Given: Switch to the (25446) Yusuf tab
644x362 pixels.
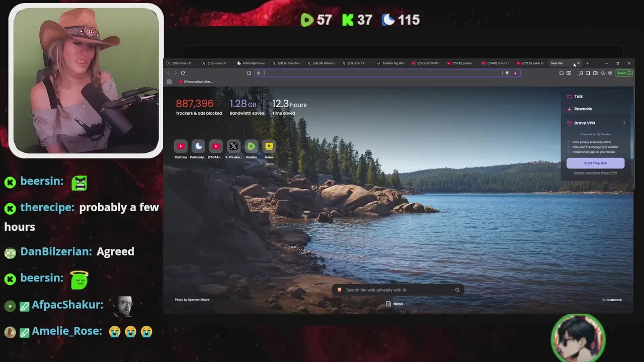Looking at the screenshot, I should pyautogui.click(x=495, y=63).
